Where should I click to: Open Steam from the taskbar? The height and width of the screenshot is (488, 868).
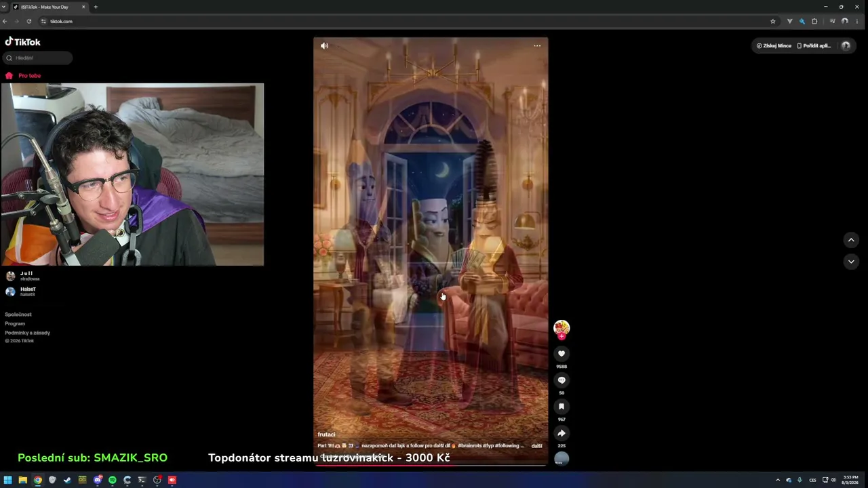pyautogui.click(x=67, y=480)
